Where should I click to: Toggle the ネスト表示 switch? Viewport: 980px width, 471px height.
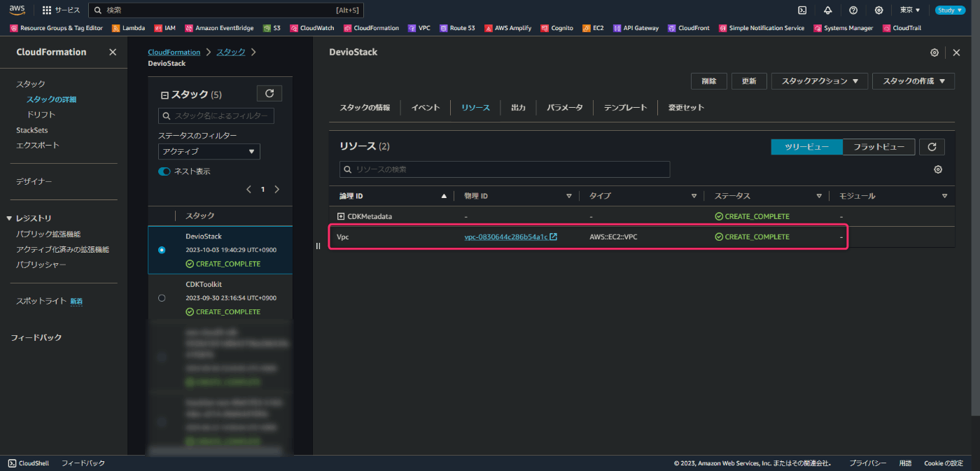pyautogui.click(x=164, y=171)
